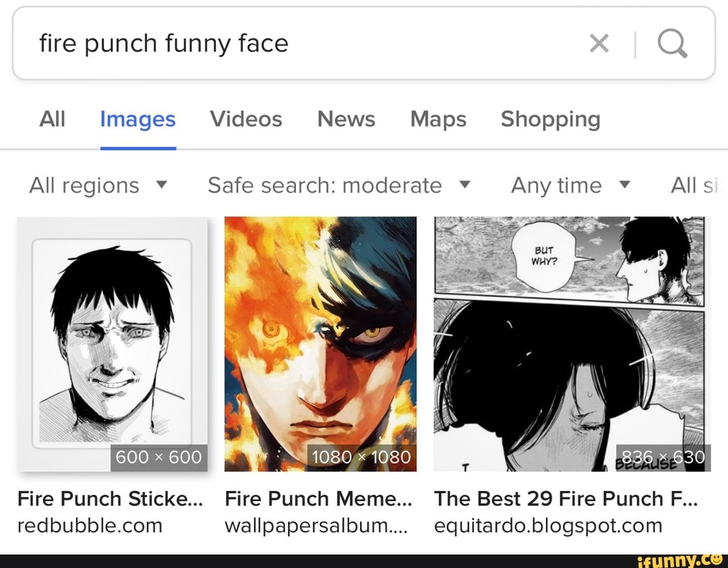Click the magnifying glass search icon
Viewport: 728px width, 568px height.
click(671, 42)
